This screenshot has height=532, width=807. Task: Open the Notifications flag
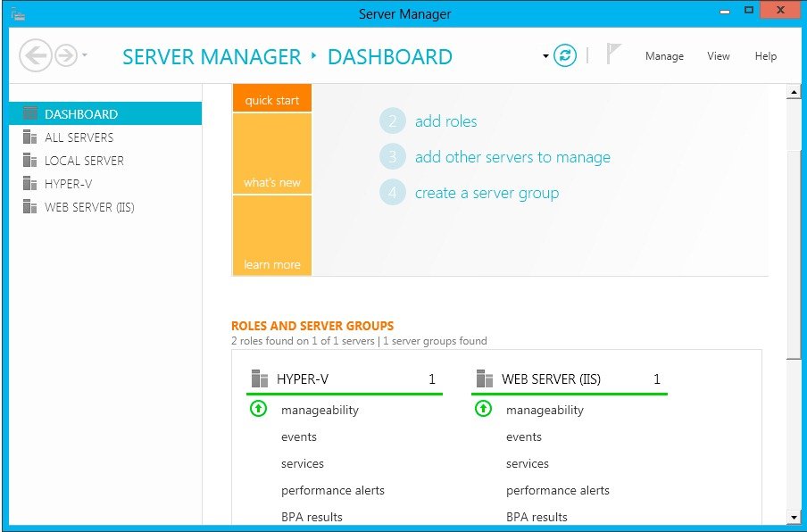pyautogui.click(x=613, y=54)
